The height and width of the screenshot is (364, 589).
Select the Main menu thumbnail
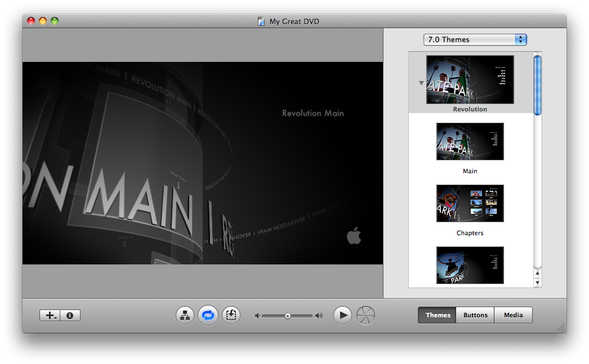470,142
